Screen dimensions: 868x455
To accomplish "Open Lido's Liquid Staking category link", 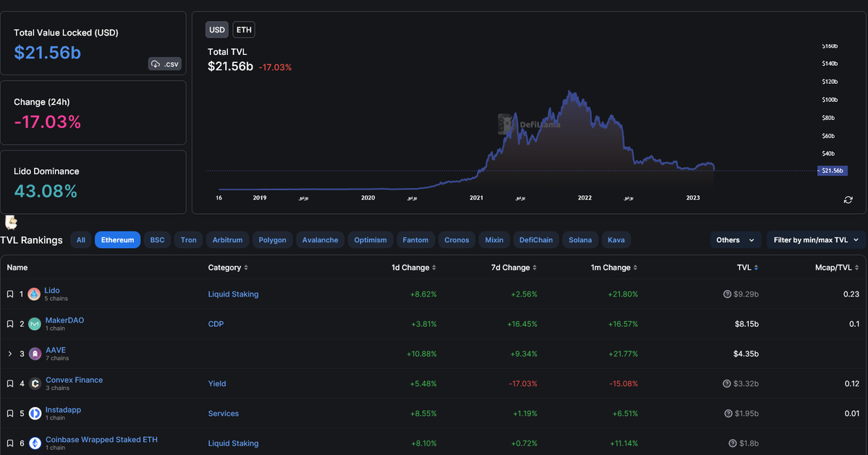I will (233, 294).
